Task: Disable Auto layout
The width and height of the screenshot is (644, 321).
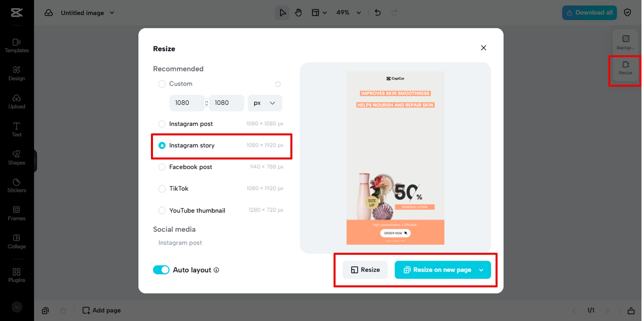Action: [161, 270]
